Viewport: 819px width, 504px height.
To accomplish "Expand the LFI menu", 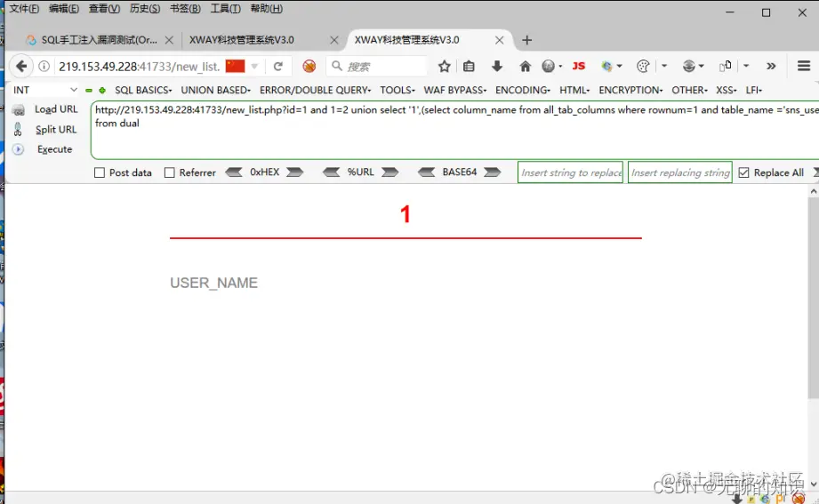I will coord(754,91).
